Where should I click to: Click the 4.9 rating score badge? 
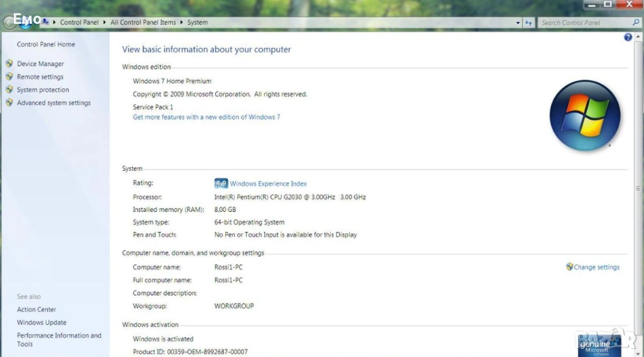click(x=221, y=184)
